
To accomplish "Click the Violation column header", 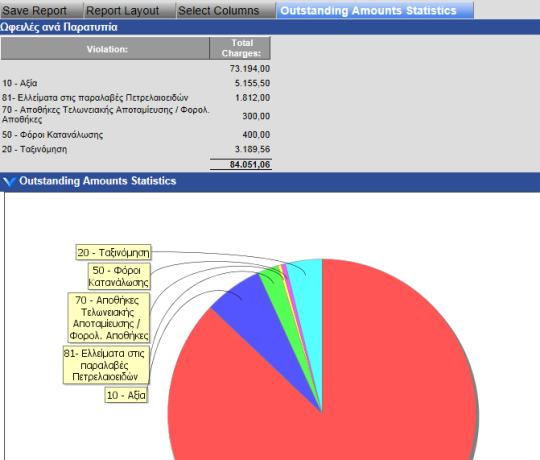I will 105,49.
